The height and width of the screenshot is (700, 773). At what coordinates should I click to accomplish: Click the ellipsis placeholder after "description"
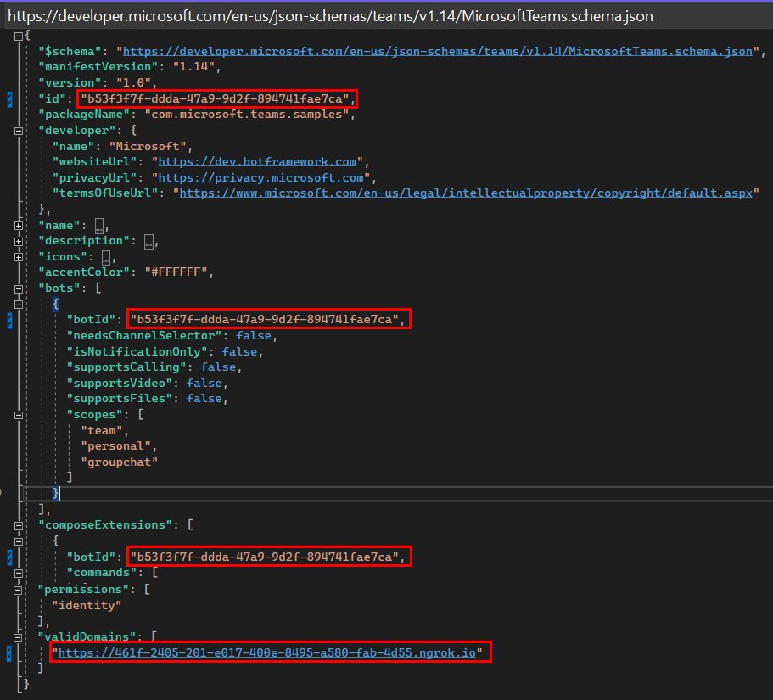coord(148,242)
